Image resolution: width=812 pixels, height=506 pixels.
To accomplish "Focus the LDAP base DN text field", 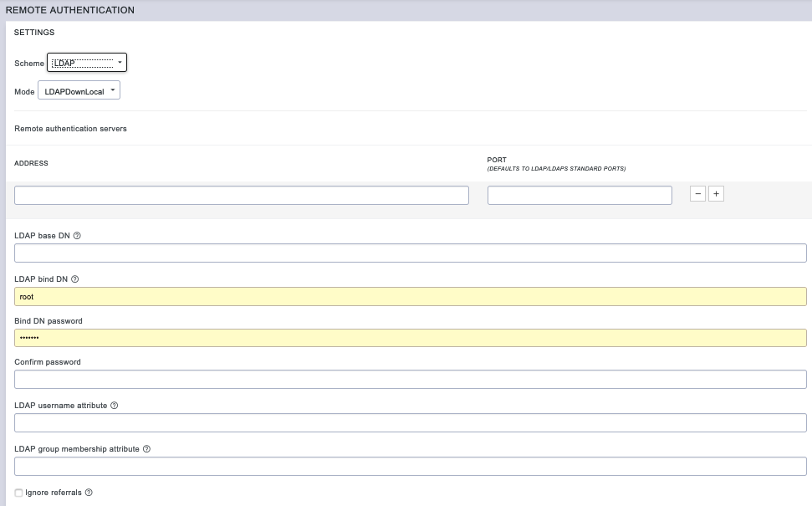I will (410, 253).
